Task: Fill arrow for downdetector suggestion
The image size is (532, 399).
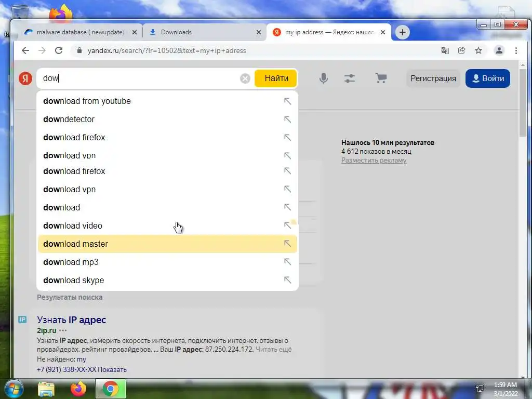Action: pos(287,119)
